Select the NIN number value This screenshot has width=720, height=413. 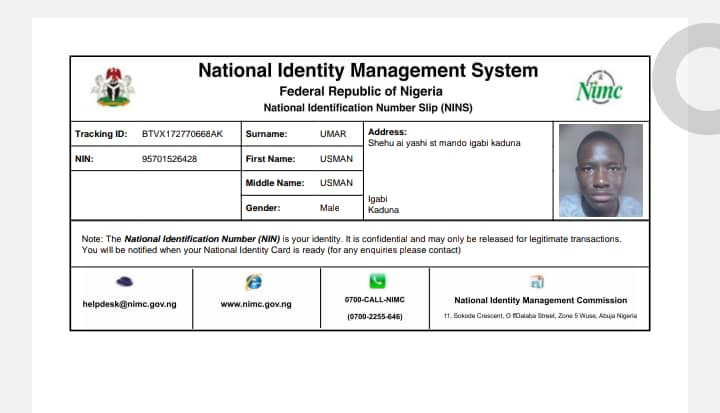[169, 159]
